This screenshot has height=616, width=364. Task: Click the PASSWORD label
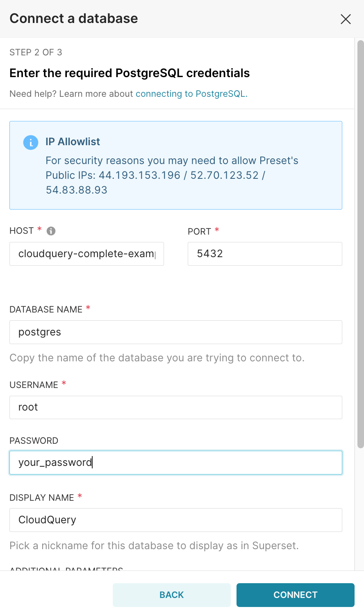[x=34, y=441]
